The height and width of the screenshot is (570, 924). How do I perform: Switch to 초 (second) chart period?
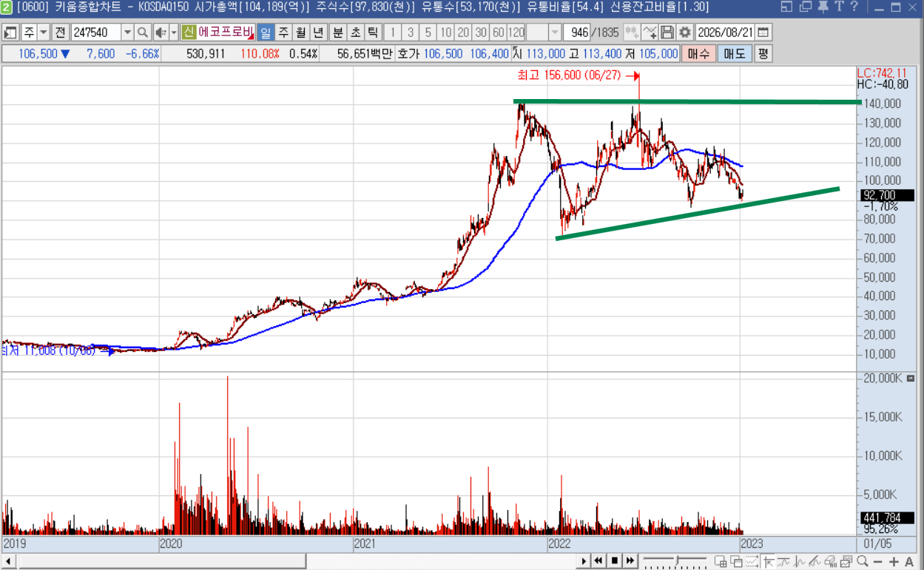click(355, 33)
